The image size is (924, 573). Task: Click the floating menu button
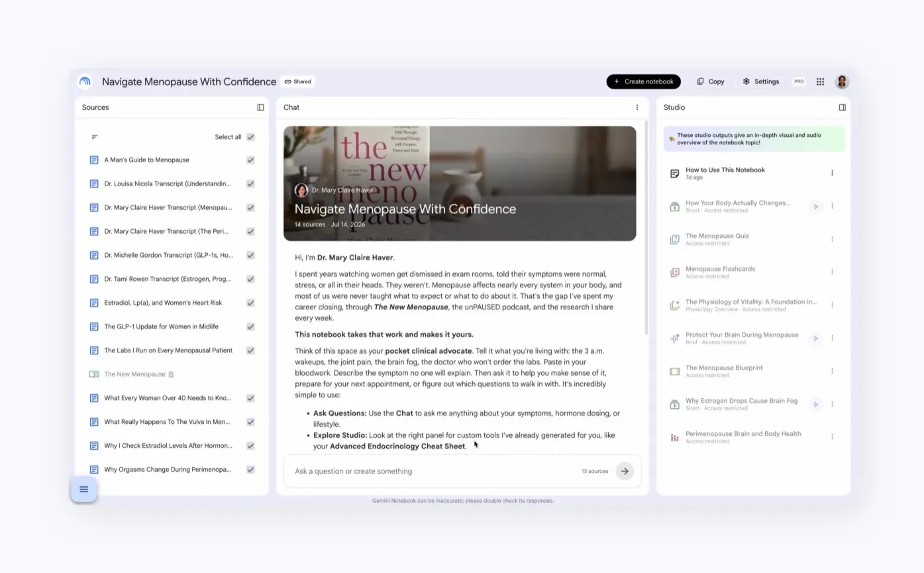pos(84,490)
